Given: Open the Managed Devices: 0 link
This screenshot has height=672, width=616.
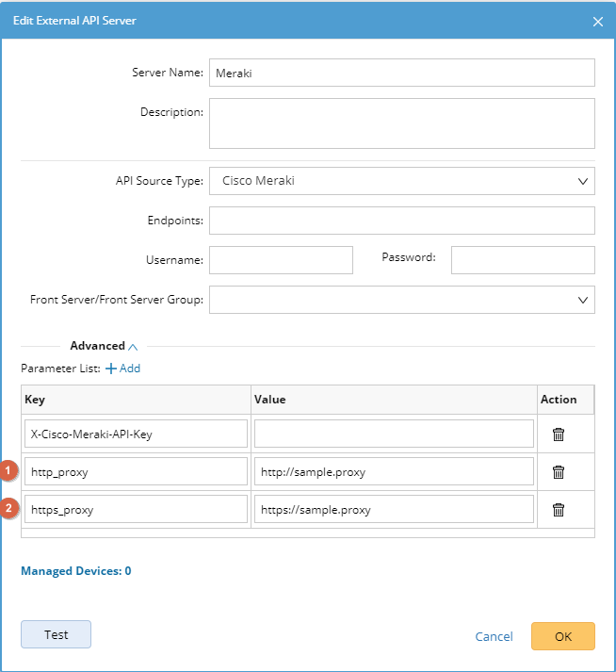Looking at the screenshot, I should (x=75, y=571).
